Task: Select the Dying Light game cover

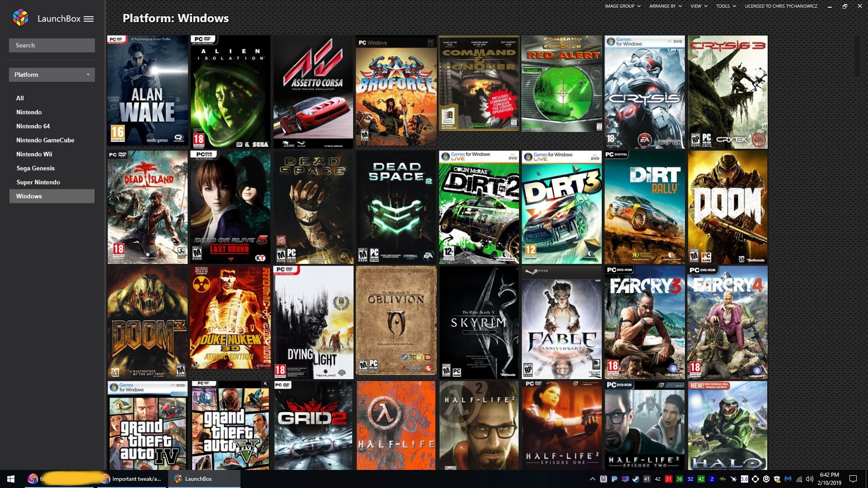Action: click(313, 322)
